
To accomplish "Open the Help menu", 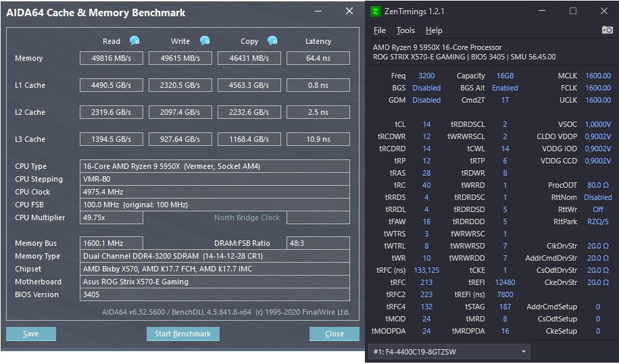I will (434, 30).
